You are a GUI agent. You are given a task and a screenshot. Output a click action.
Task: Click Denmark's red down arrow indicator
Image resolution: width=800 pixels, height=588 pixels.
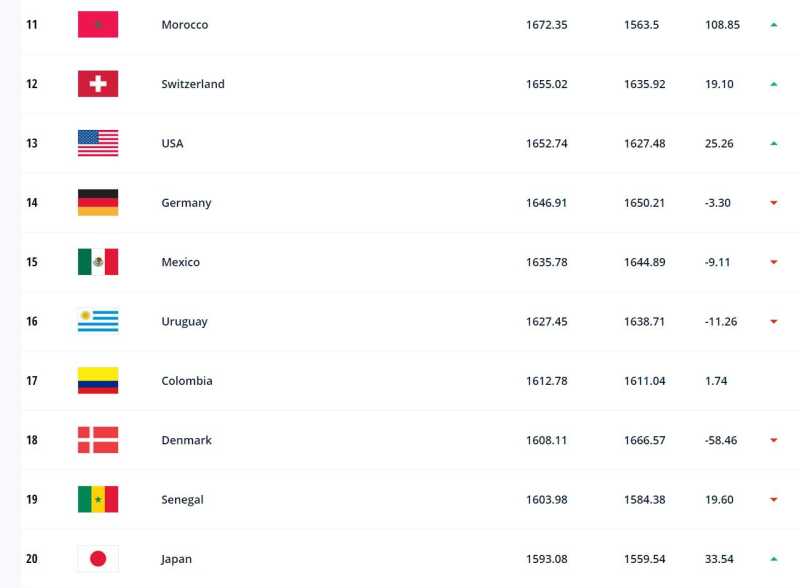pos(774,440)
